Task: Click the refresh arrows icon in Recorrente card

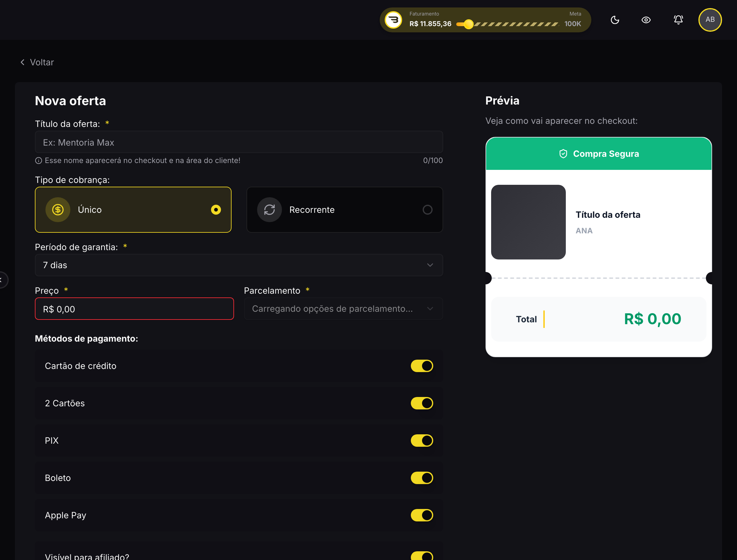Action: (x=269, y=210)
